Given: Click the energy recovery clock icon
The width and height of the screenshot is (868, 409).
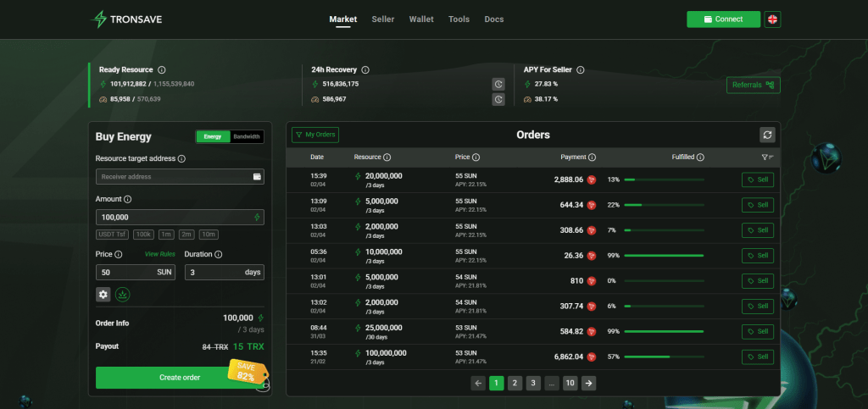Looking at the screenshot, I should point(499,84).
